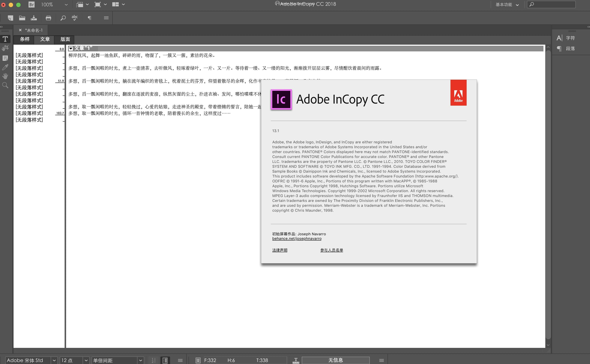
Task: Select the *未命名-1 document tab
Action: click(x=34, y=30)
